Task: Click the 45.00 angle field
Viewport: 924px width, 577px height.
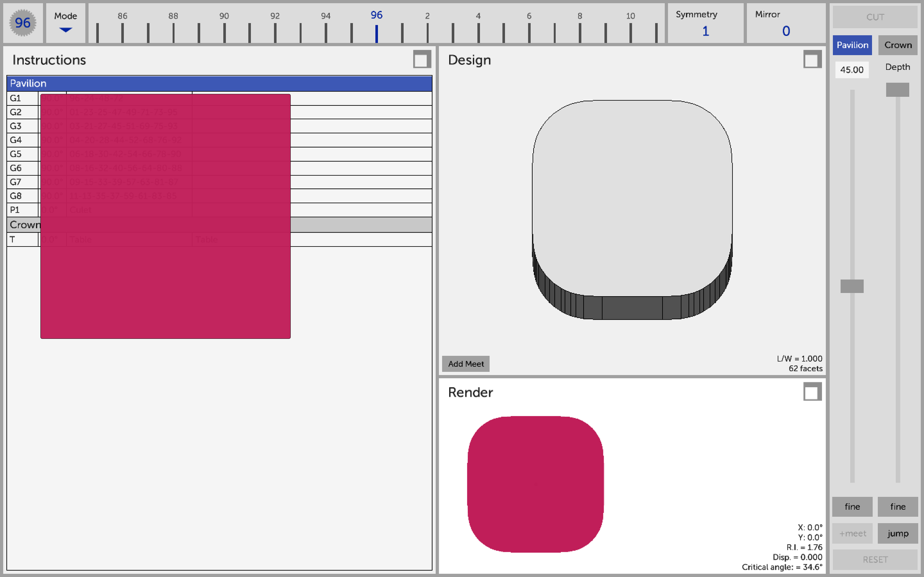Action: pos(852,70)
